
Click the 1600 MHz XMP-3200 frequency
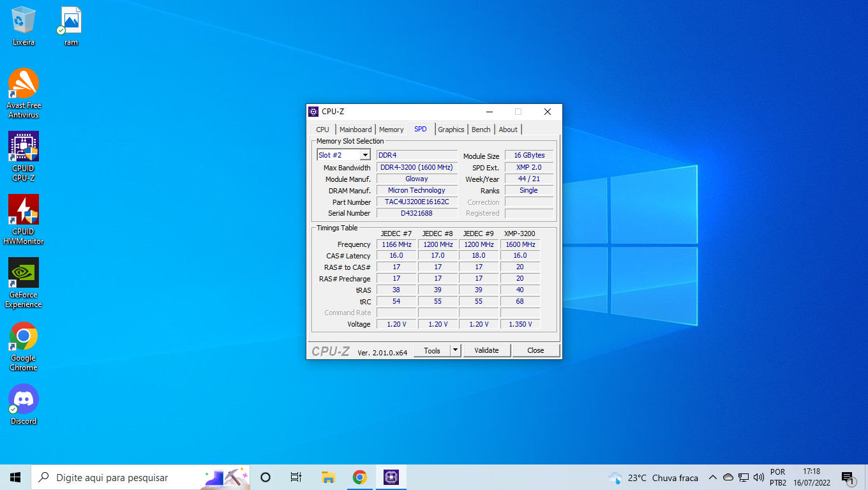pyautogui.click(x=520, y=244)
